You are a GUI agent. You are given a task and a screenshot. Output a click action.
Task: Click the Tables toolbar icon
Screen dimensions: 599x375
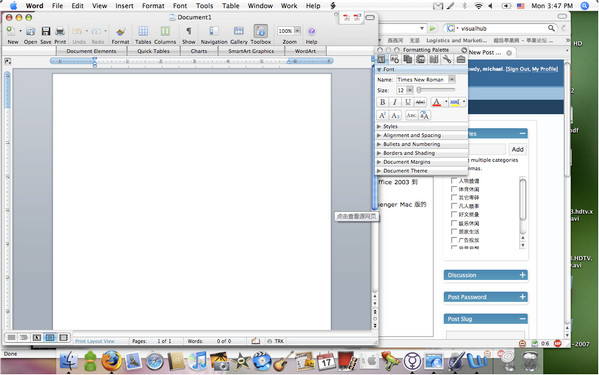point(143,31)
